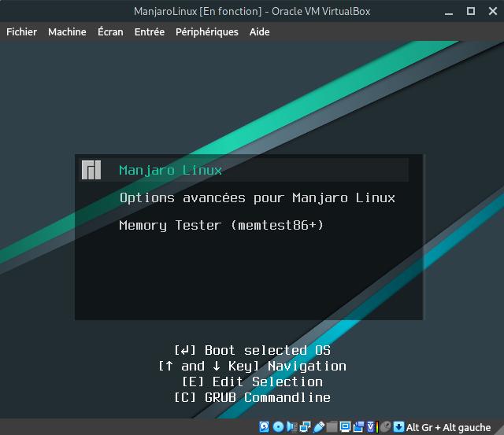Open the Aide menu
This screenshot has width=504, height=435.
(259, 31)
